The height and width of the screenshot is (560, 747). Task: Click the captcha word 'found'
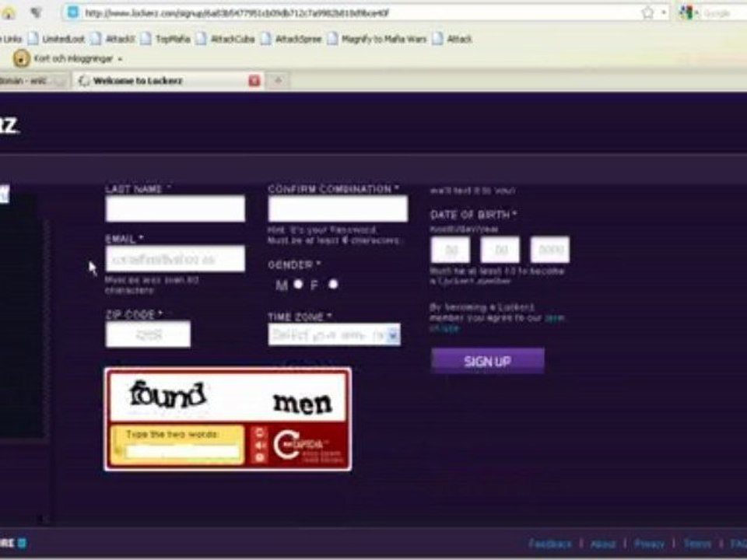pyautogui.click(x=168, y=395)
